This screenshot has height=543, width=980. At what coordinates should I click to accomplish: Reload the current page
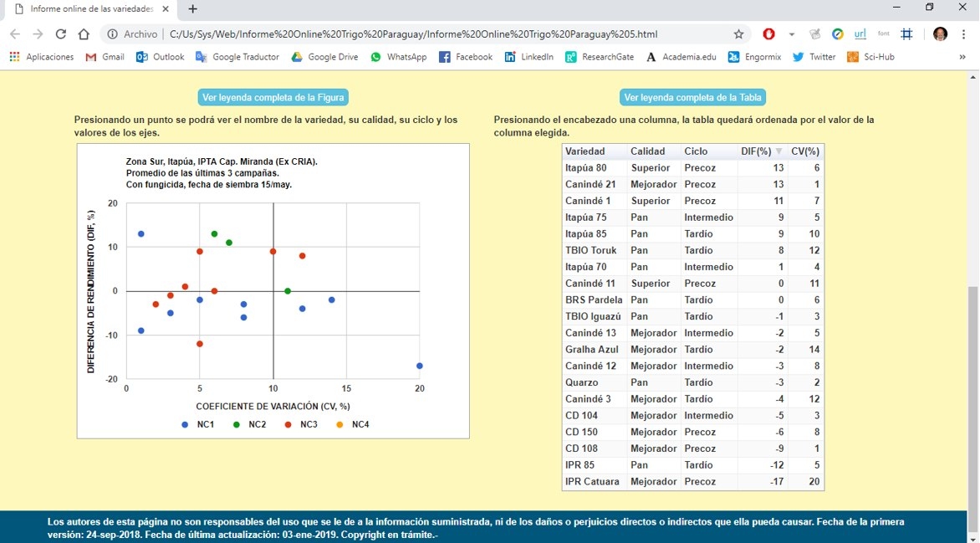coord(61,34)
